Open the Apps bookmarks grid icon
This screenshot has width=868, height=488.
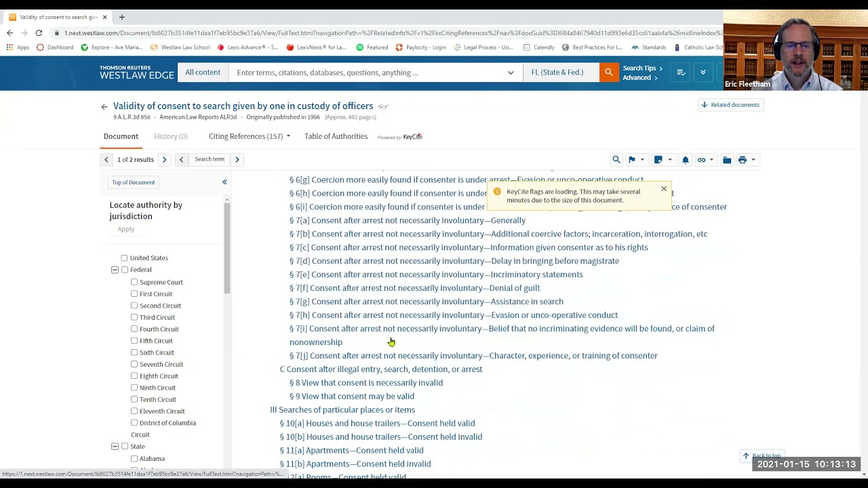click(18, 47)
